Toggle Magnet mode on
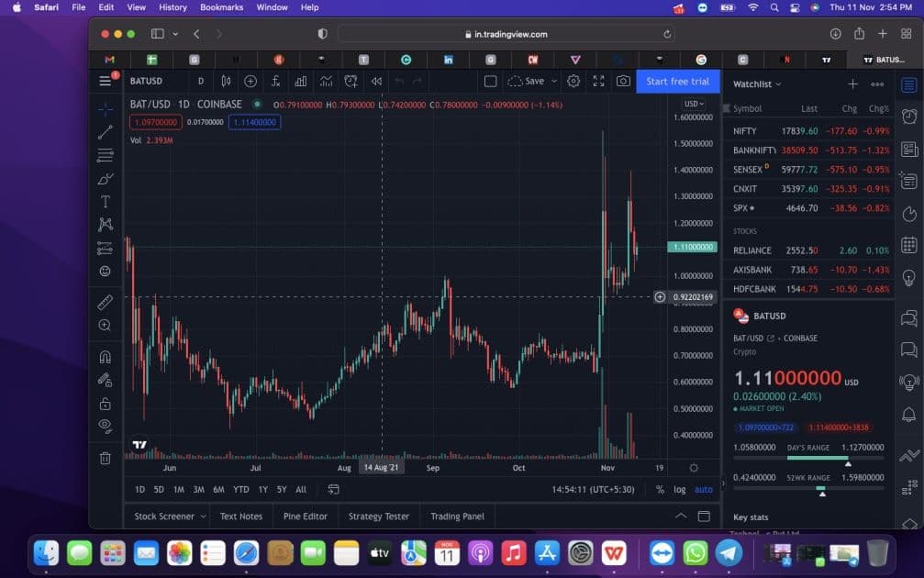 pyautogui.click(x=105, y=357)
